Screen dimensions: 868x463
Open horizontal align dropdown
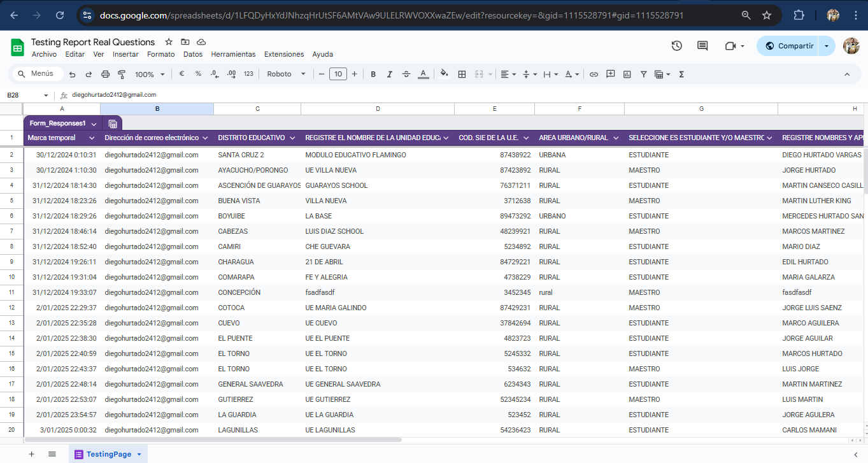tap(508, 75)
